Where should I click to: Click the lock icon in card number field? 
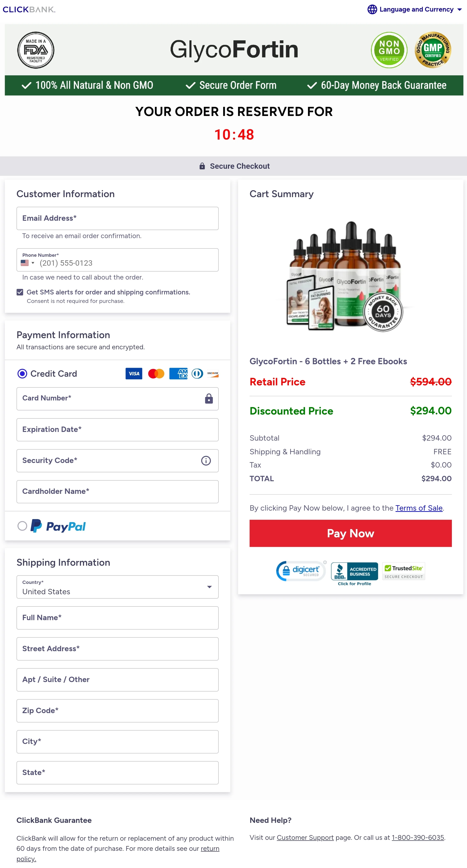pos(209,398)
